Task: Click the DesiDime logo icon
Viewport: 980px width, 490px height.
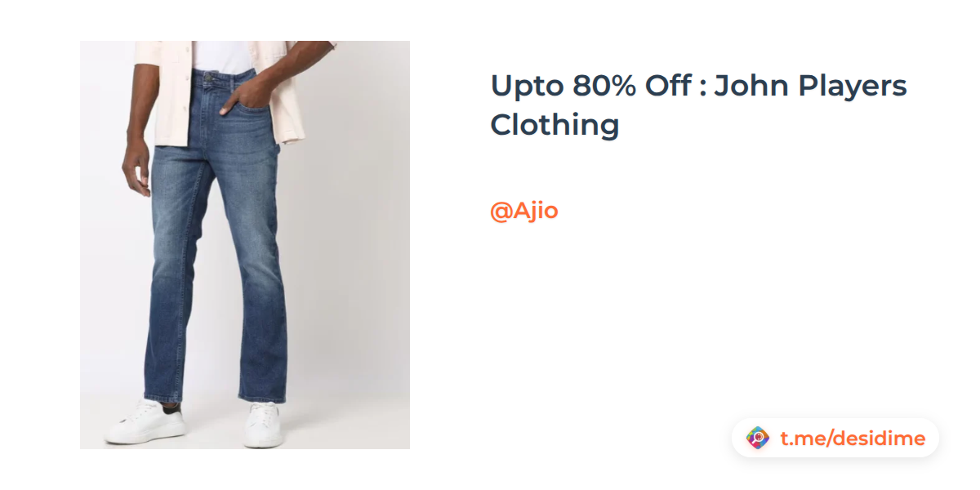Action: coord(758,439)
